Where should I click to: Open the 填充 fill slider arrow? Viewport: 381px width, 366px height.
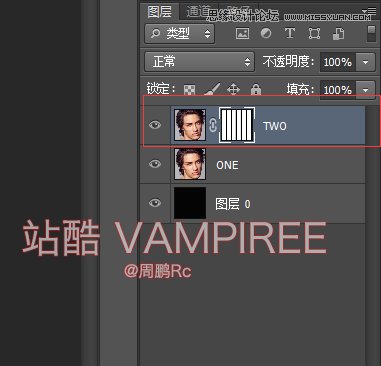pos(365,90)
